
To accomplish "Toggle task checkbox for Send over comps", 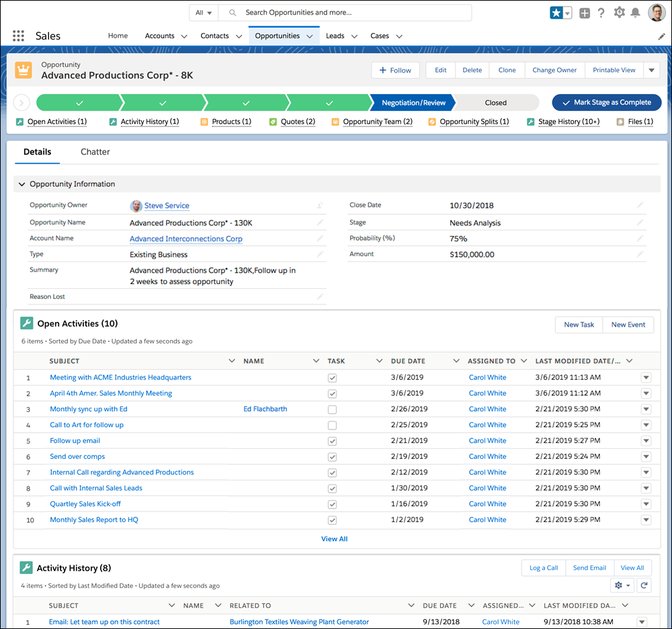I will click(332, 457).
